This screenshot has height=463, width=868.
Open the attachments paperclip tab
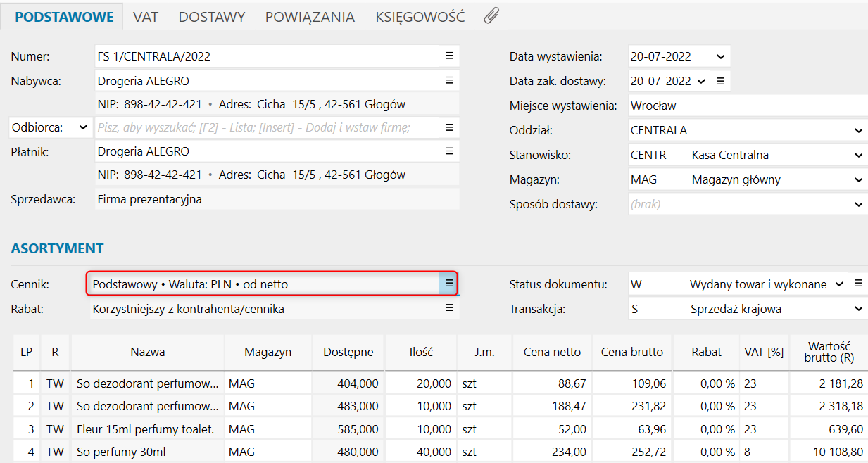491,16
